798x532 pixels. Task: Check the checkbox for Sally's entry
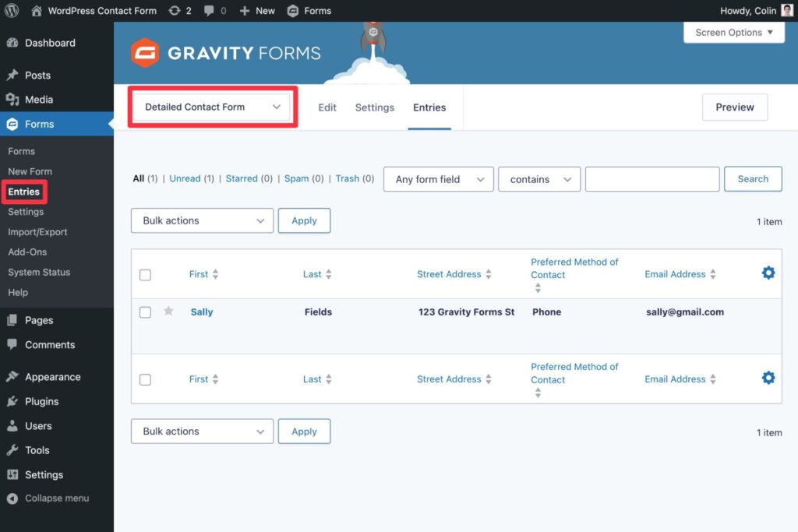146,312
